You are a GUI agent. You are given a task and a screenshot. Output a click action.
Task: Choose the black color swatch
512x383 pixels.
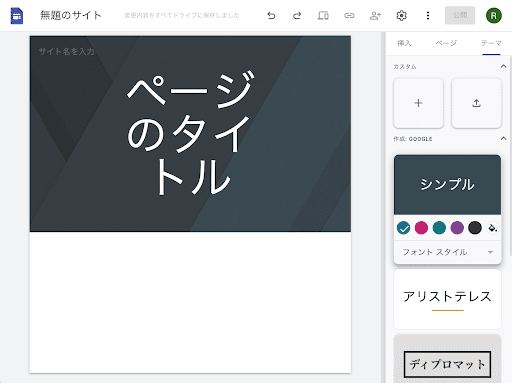[475, 228]
